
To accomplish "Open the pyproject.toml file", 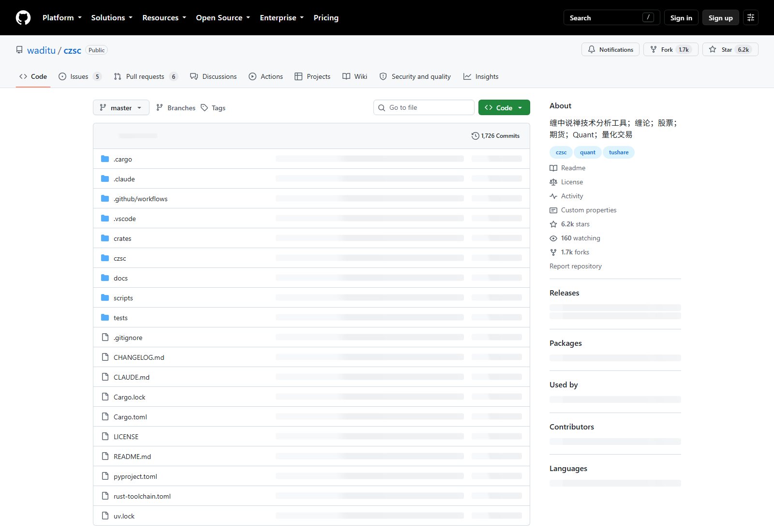I will pyautogui.click(x=135, y=476).
